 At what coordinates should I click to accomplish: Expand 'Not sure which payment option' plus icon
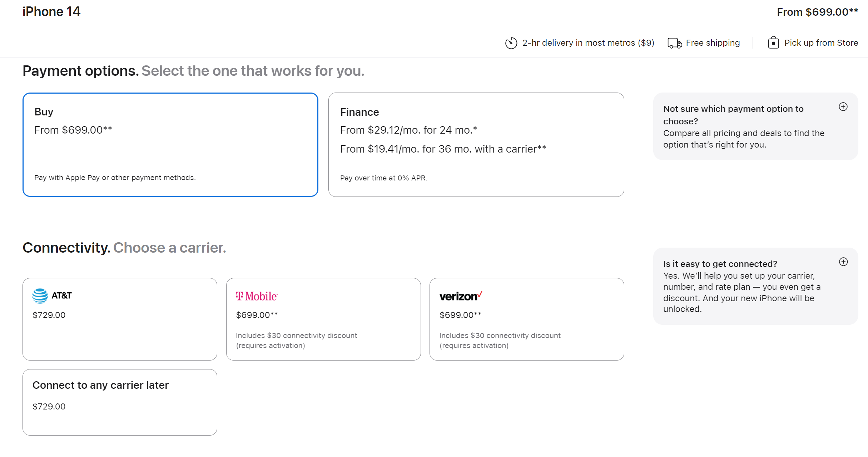843,107
